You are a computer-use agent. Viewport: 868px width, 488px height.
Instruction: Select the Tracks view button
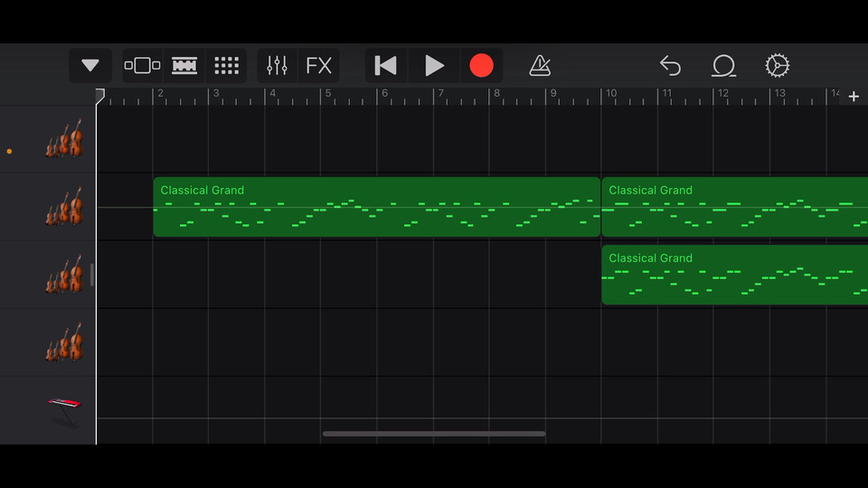point(184,65)
